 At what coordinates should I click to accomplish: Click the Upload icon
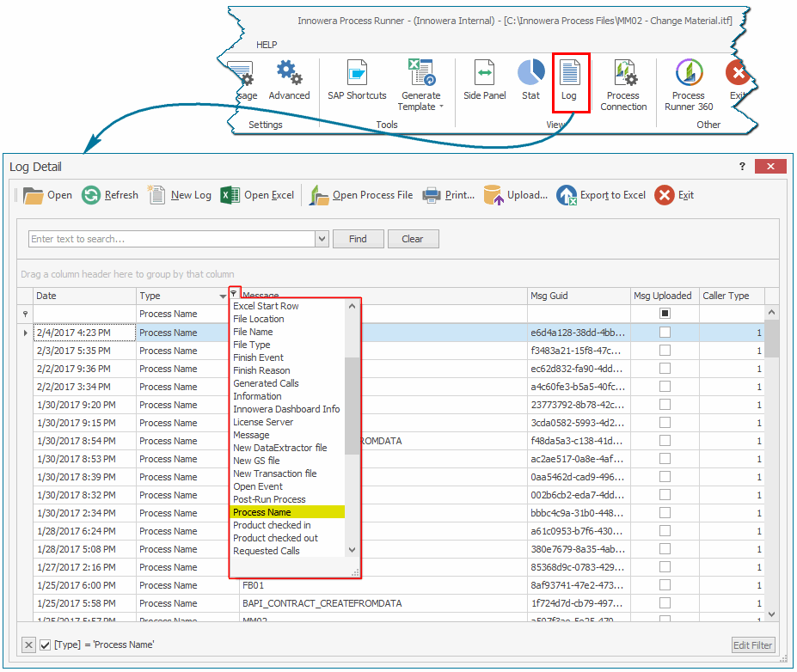click(x=491, y=195)
